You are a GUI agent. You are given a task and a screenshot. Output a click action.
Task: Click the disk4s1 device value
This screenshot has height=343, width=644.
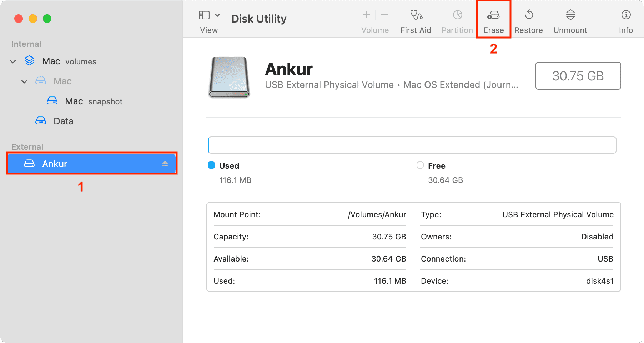click(600, 281)
